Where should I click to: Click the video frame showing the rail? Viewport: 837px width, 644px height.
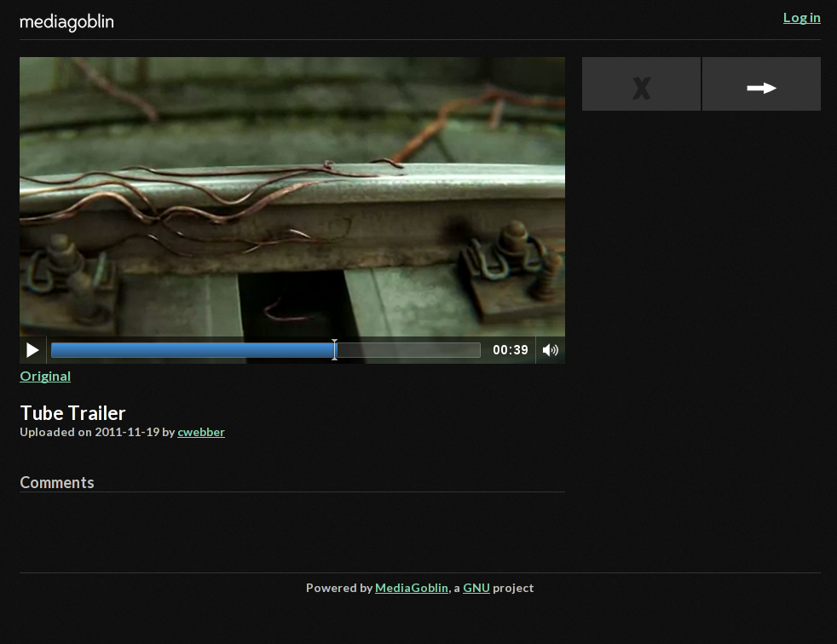coord(292,196)
